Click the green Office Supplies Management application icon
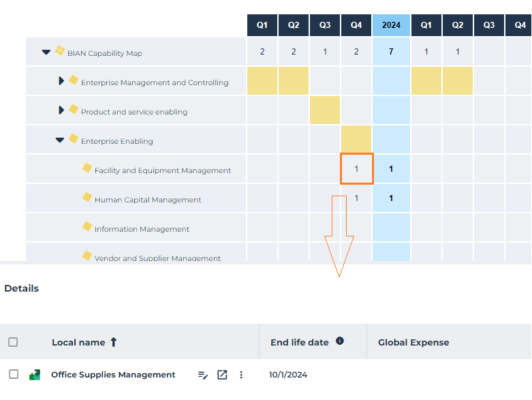Screen dimensions: 532x400 pos(34,374)
